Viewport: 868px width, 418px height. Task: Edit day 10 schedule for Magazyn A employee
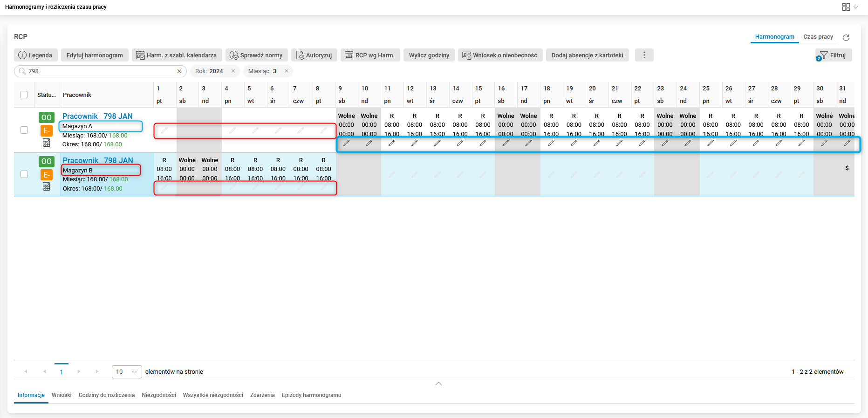(369, 144)
